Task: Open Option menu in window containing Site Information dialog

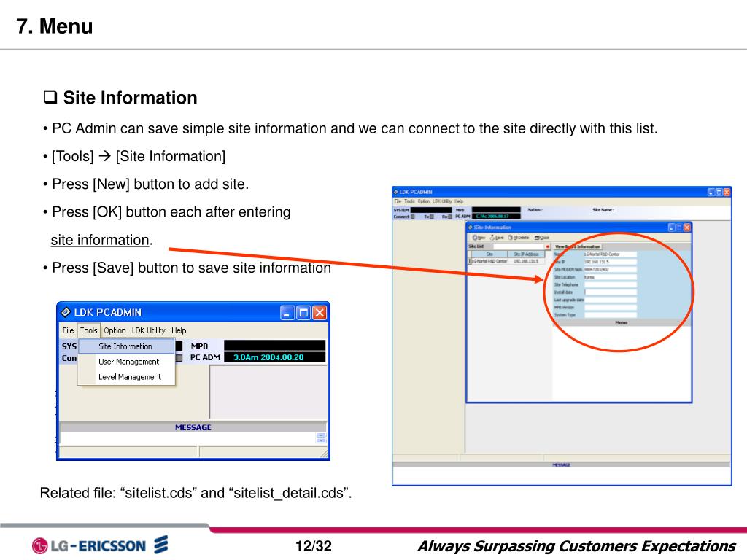Action: [x=424, y=201]
